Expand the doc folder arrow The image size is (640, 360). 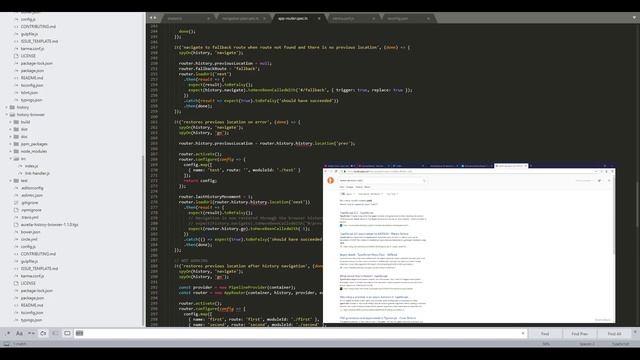(x=11, y=137)
